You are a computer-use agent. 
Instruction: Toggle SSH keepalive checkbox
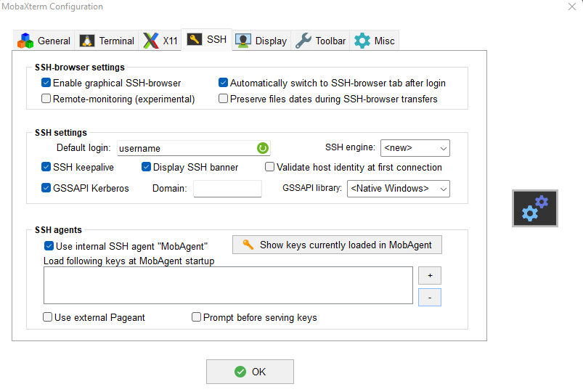[x=46, y=167]
